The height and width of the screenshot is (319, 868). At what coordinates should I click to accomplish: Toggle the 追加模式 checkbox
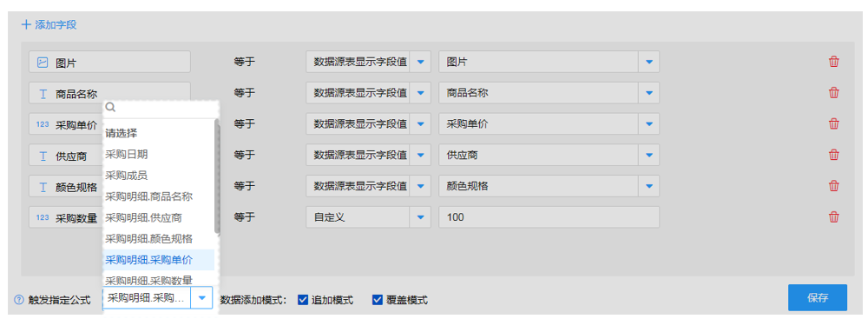[303, 300]
